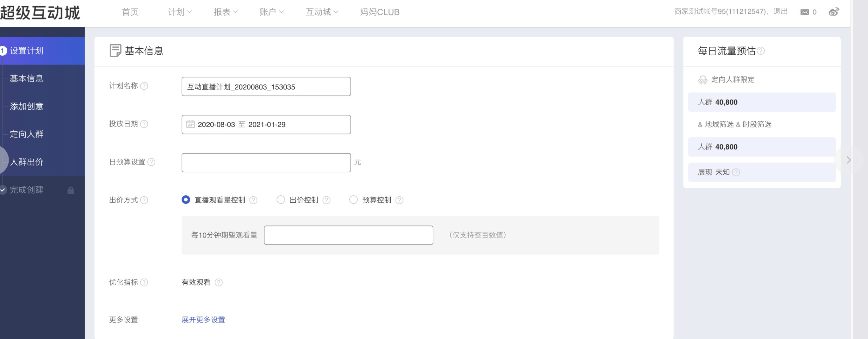The image size is (868, 339).
Task: Click help icon beside 预算控制
Action: tap(399, 200)
